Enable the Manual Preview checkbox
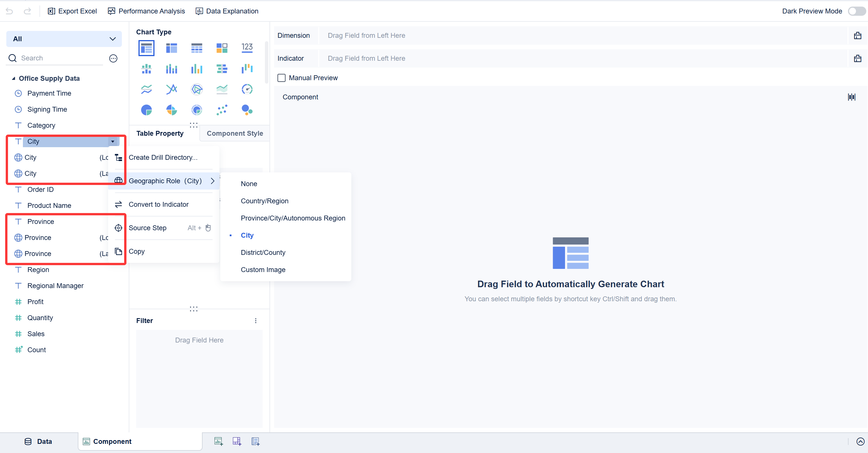The width and height of the screenshot is (868, 453). pos(282,78)
